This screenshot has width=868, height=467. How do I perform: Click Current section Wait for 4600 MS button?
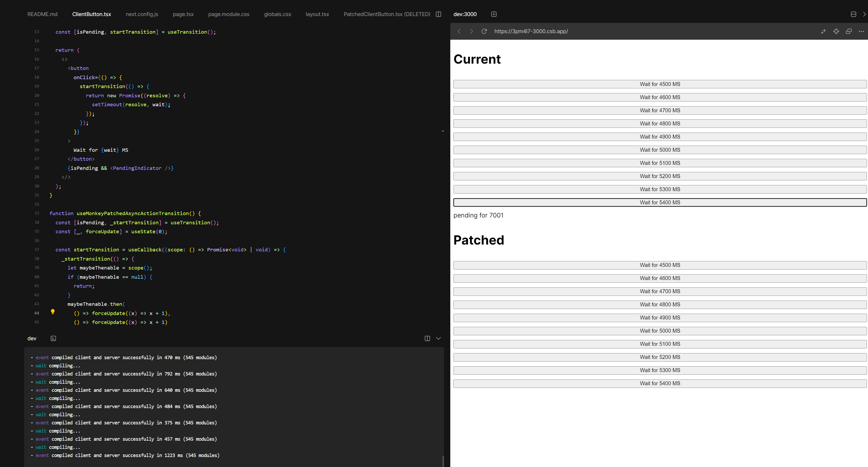(x=660, y=97)
